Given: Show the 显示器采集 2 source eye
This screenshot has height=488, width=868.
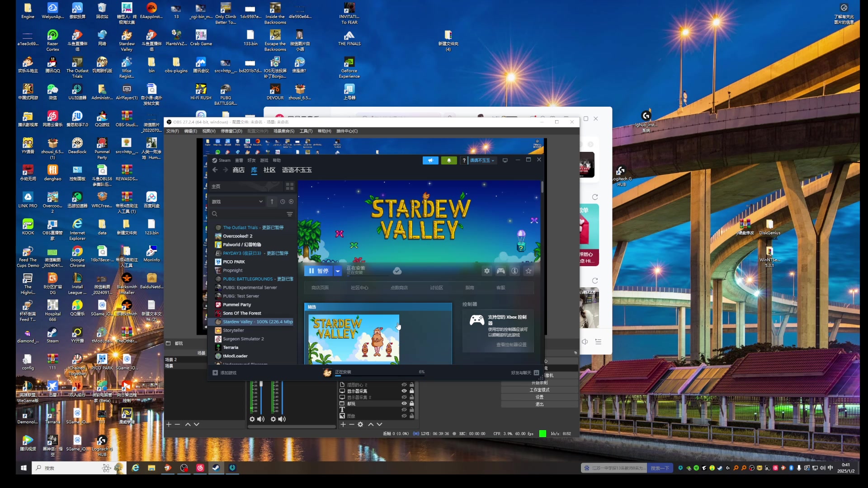Looking at the screenshot, I should coord(404,397).
